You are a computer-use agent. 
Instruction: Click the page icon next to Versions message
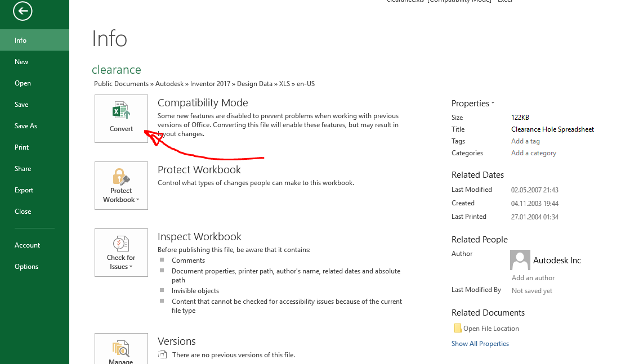163,354
